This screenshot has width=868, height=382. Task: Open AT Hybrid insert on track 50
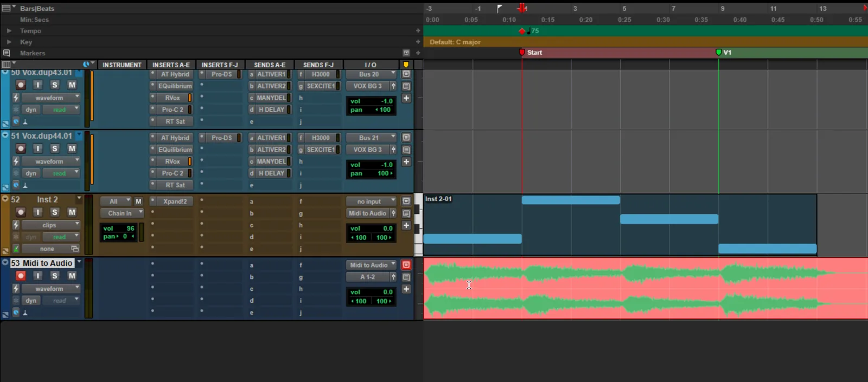click(x=175, y=74)
